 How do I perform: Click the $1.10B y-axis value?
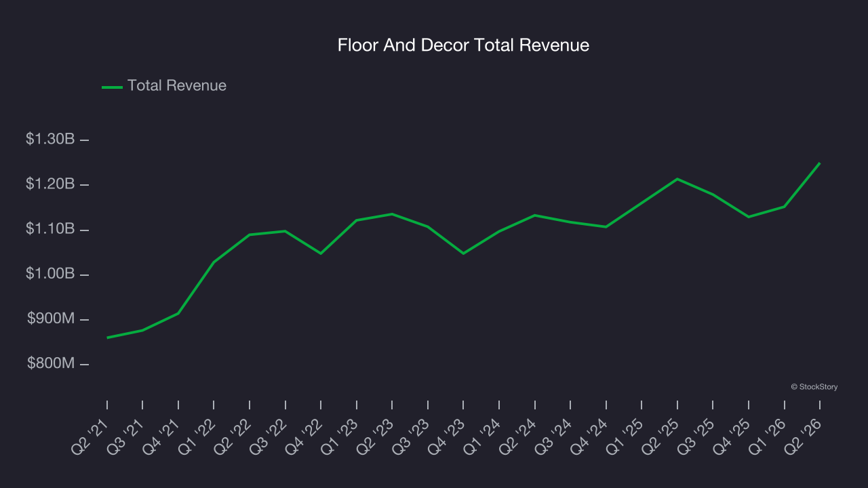[x=50, y=229]
